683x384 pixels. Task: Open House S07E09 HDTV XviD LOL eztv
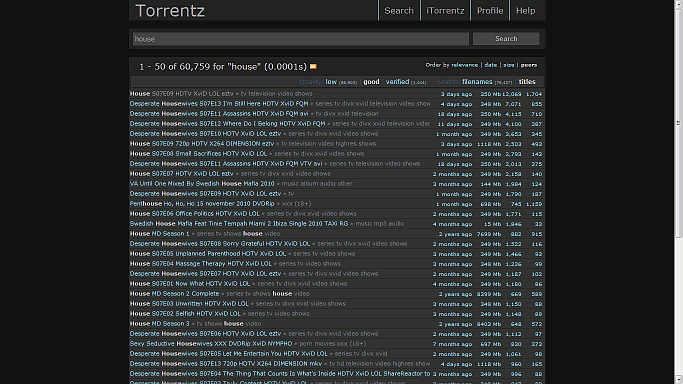[182, 94]
